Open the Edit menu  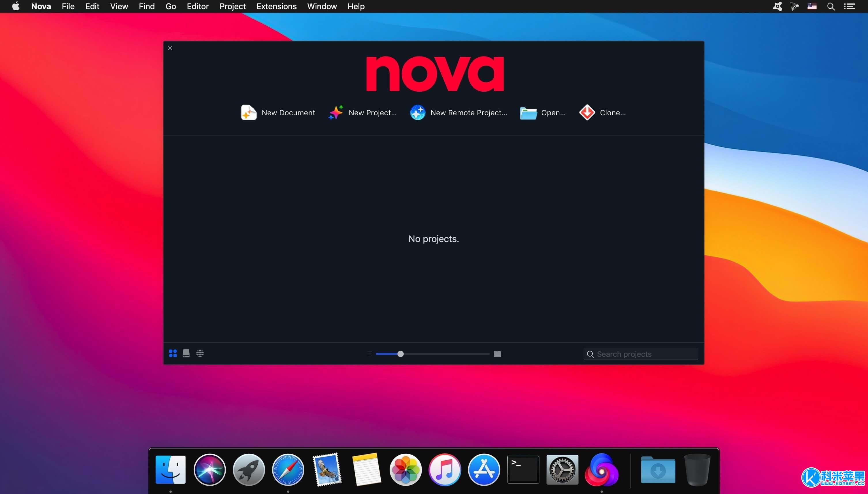pos(92,6)
